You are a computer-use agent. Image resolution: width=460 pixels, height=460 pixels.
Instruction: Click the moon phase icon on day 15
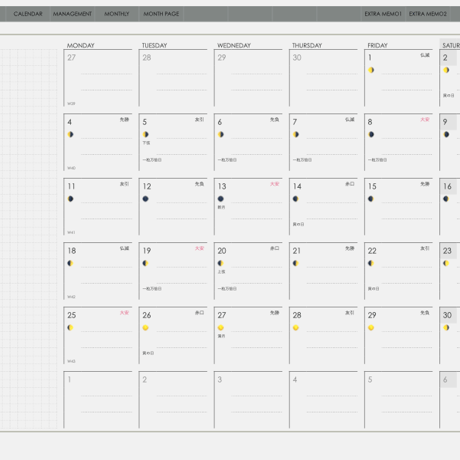coord(371,199)
